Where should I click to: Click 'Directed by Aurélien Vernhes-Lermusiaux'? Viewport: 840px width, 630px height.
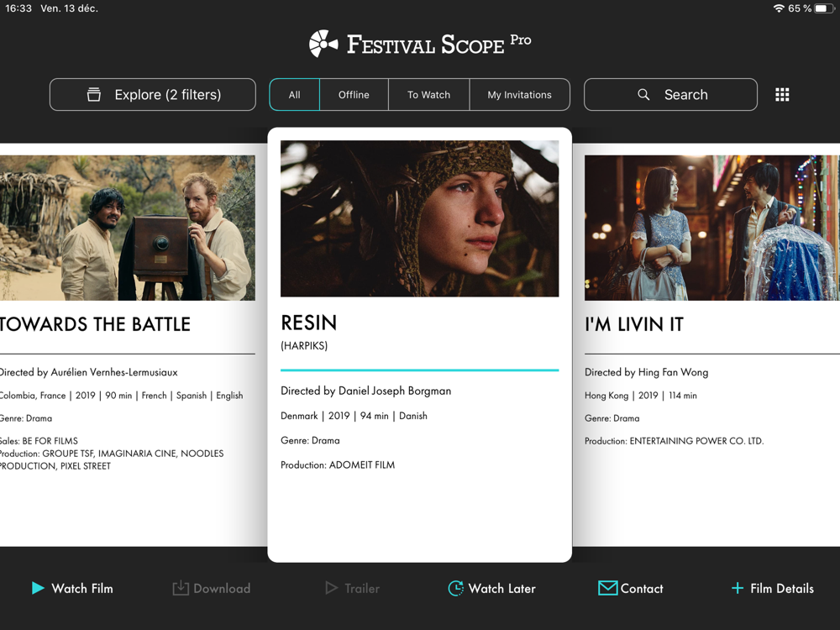point(88,372)
